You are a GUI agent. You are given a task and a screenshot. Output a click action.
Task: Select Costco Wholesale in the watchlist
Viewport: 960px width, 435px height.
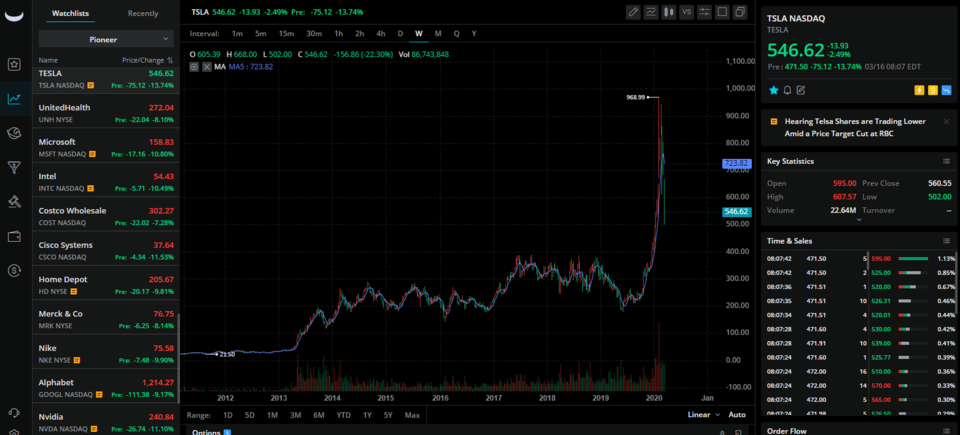[x=106, y=216]
